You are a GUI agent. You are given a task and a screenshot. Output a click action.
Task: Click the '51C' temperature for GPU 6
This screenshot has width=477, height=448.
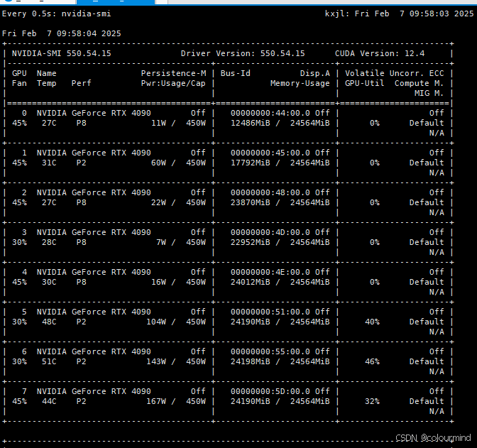(x=49, y=361)
